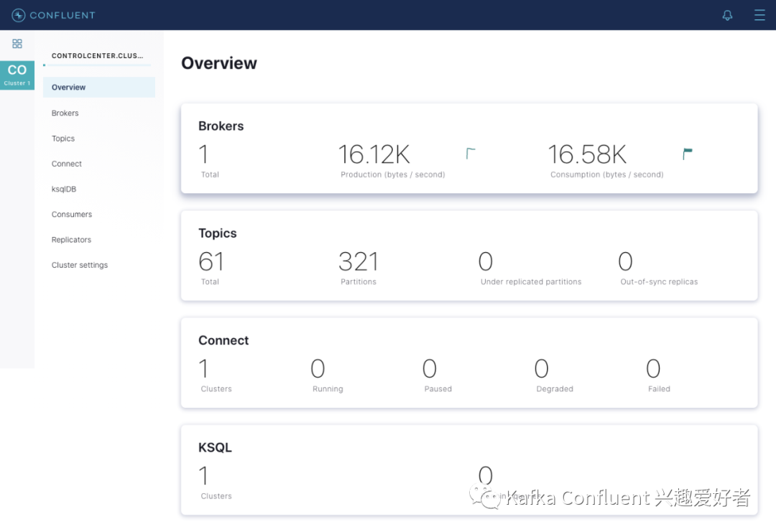Open the notifications bell
The image size is (776, 532).
(727, 15)
